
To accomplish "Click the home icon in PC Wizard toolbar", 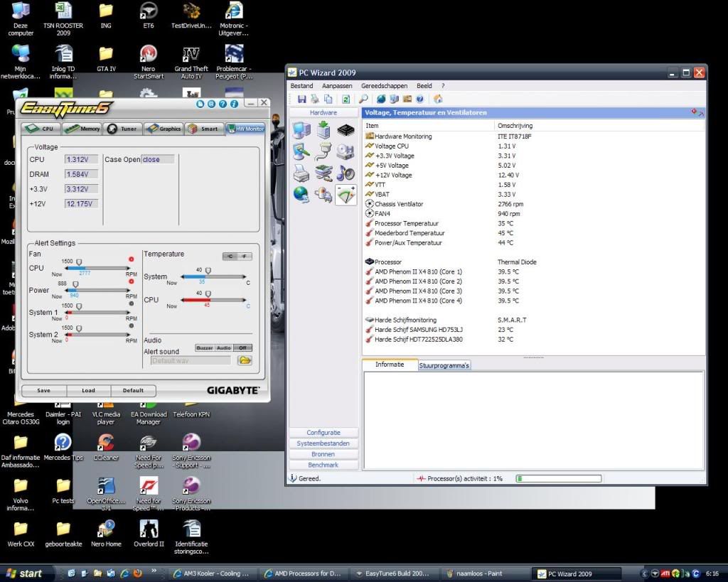I will [438, 99].
